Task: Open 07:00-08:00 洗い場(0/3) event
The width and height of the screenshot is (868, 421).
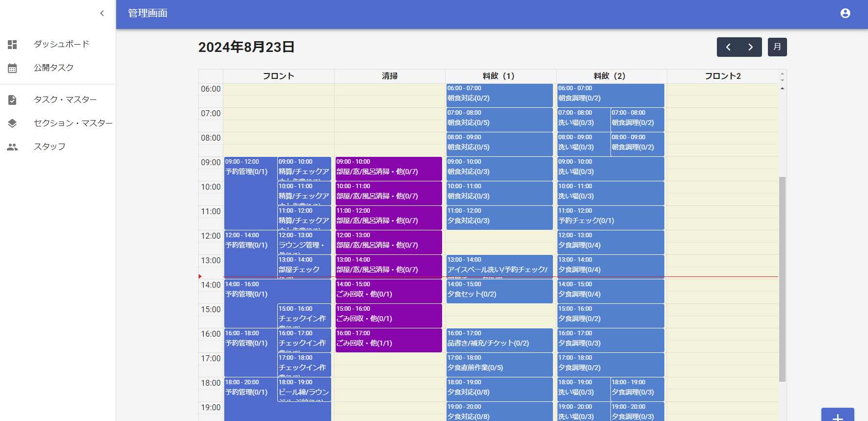Action: (x=583, y=120)
